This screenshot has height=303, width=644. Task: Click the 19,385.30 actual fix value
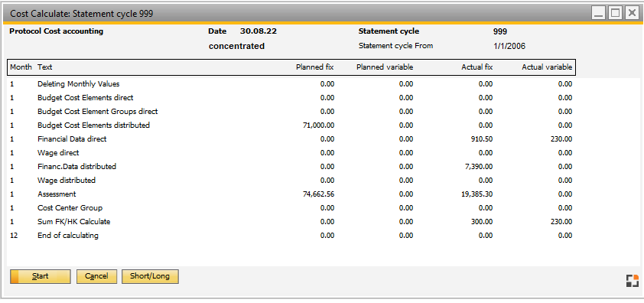tap(477, 194)
